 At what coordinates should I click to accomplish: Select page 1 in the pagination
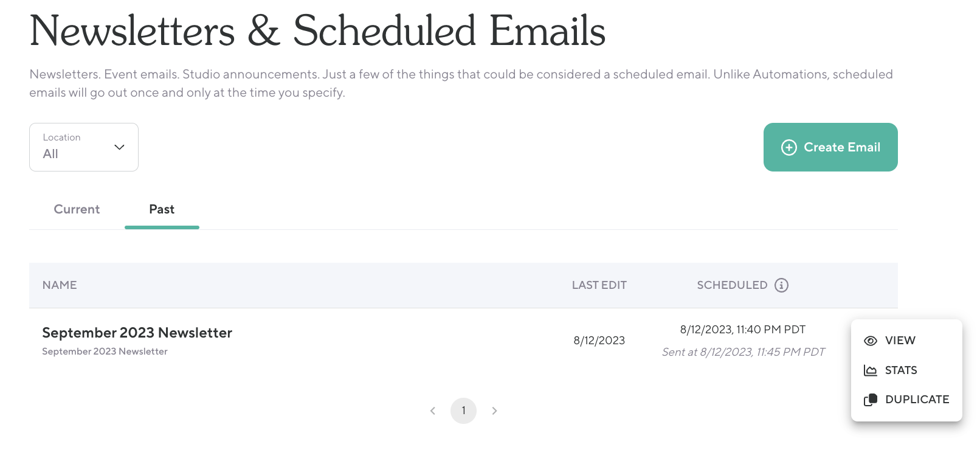click(463, 411)
